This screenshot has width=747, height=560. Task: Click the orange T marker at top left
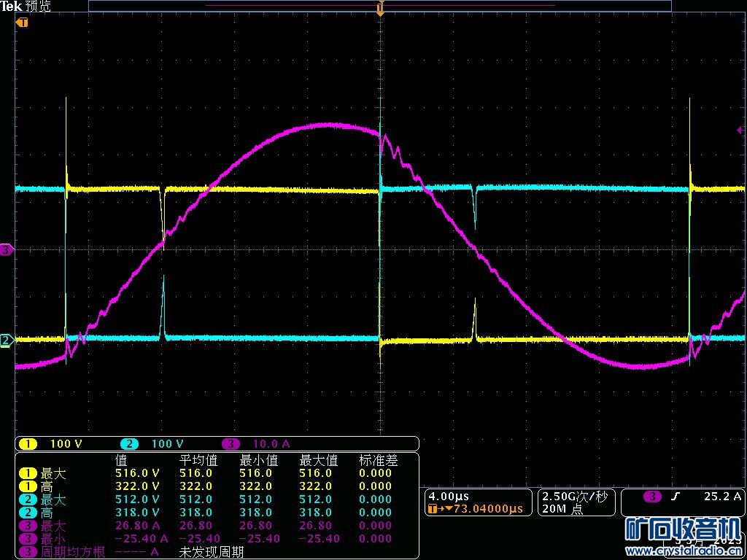tap(21, 23)
